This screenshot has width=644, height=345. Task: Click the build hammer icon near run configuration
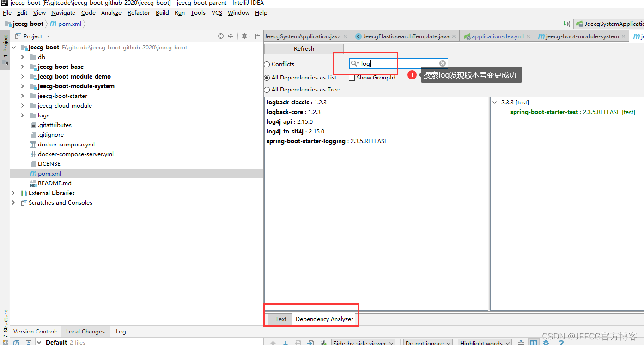pyautogui.click(x=566, y=24)
